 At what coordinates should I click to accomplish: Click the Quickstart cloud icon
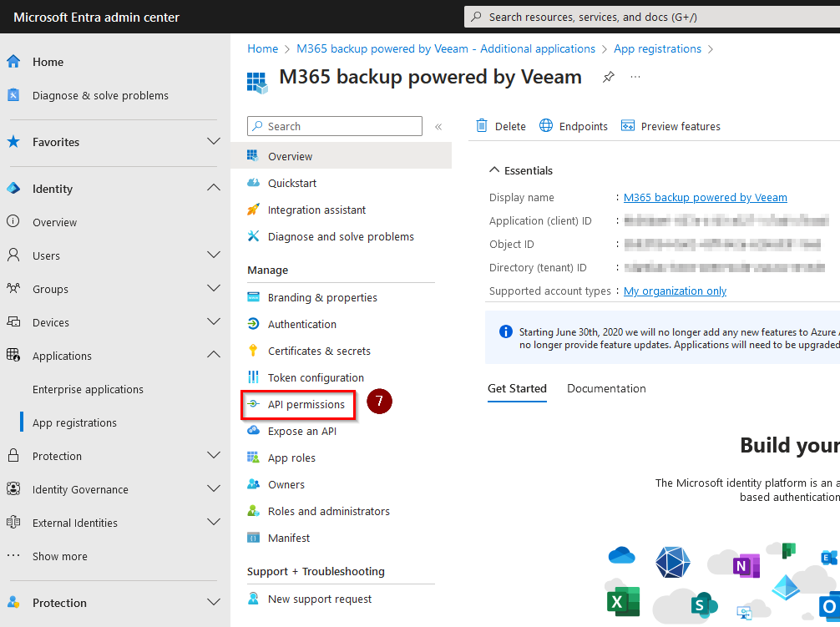253,183
